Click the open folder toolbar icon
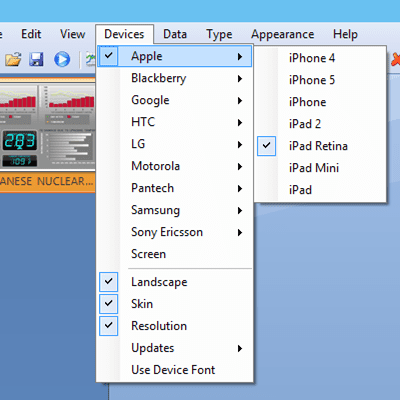 click(13, 59)
